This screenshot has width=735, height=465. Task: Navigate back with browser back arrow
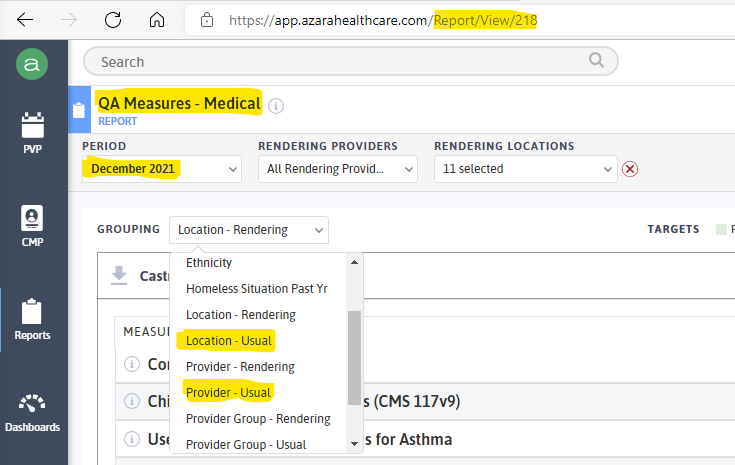pyautogui.click(x=24, y=20)
